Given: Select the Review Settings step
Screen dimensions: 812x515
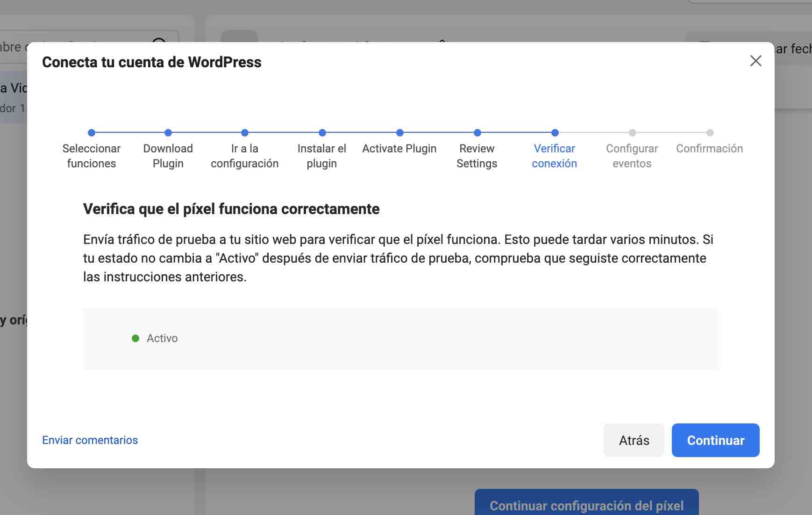Looking at the screenshot, I should 477,156.
